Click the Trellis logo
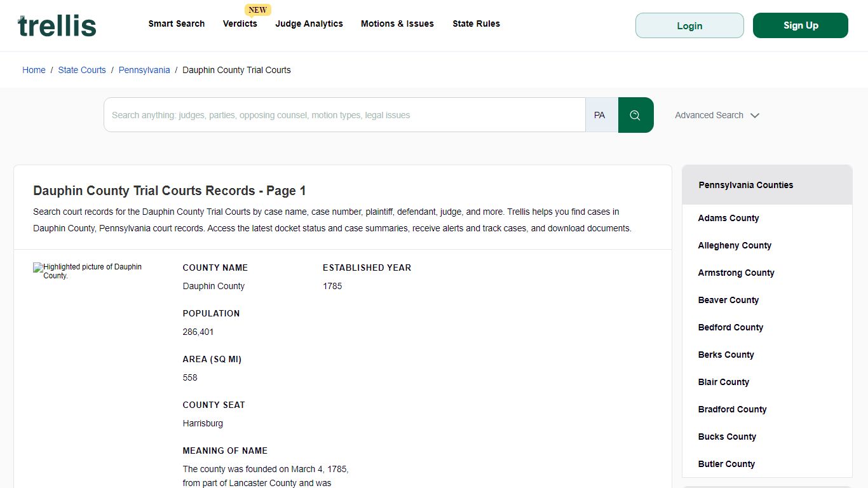This screenshot has width=868, height=488. click(x=57, y=25)
